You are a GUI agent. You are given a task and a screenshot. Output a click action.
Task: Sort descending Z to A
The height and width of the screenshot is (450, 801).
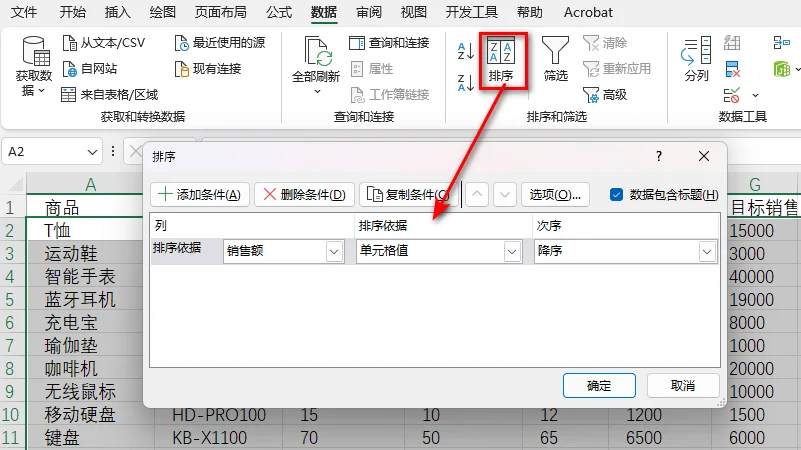pyautogui.click(x=466, y=83)
